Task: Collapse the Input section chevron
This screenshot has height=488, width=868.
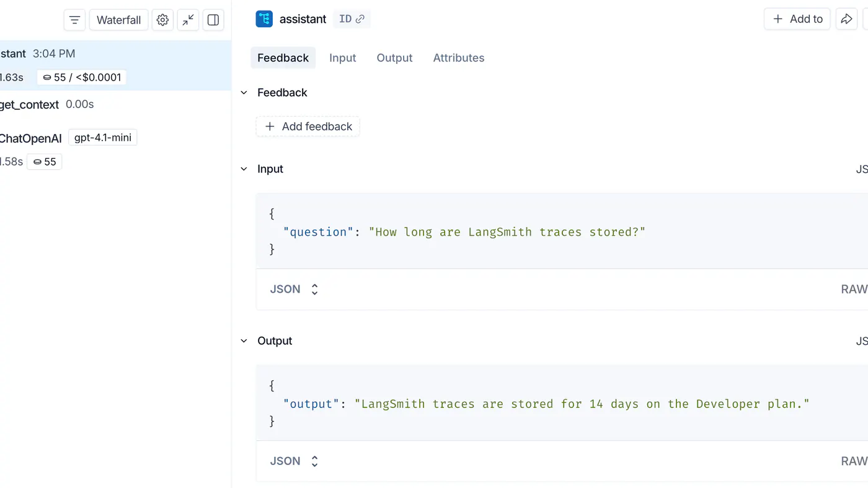Action: pos(244,169)
